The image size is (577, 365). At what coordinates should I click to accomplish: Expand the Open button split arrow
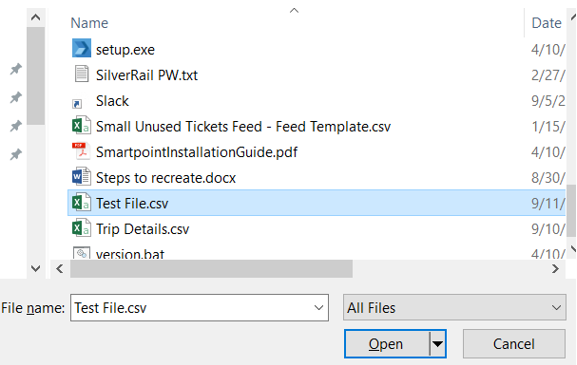[438, 344]
